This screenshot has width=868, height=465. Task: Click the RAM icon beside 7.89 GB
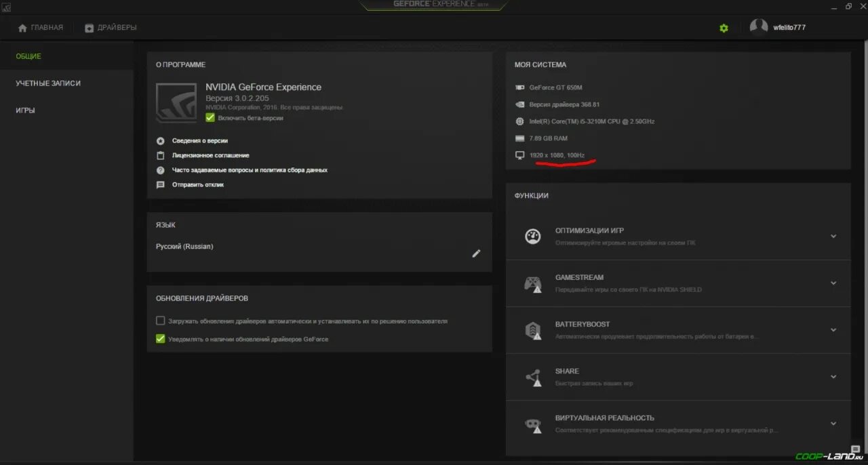520,138
